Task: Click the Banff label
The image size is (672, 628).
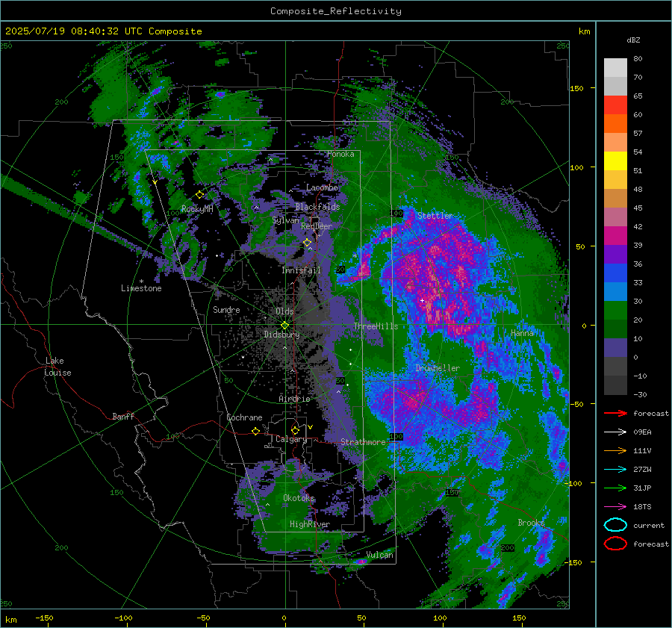Action: (x=123, y=417)
